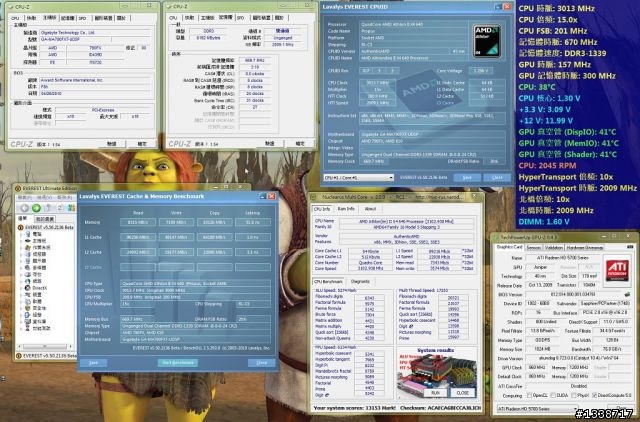Click EVEREST tree horizontal scrollbar thumb

(x=45, y=346)
